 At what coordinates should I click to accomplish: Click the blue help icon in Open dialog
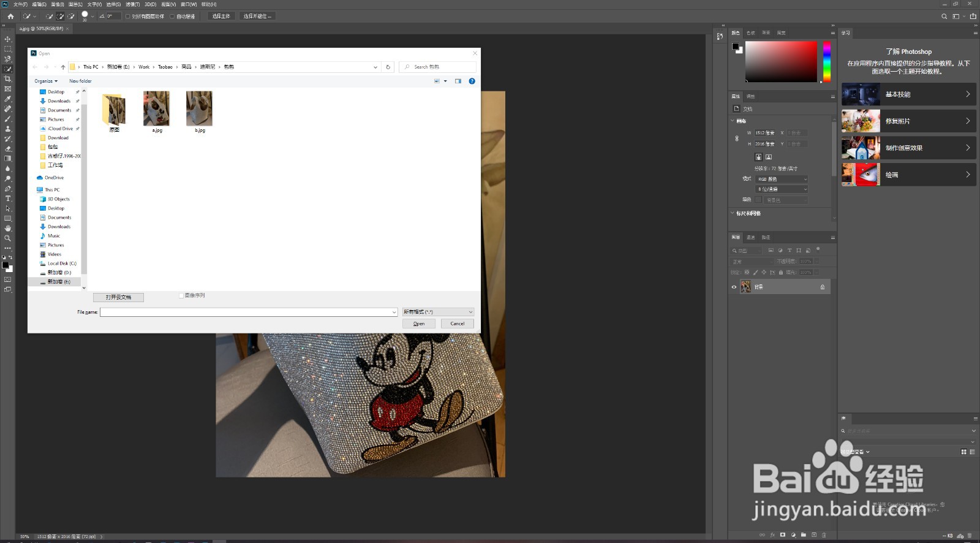click(x=472, y=81)
